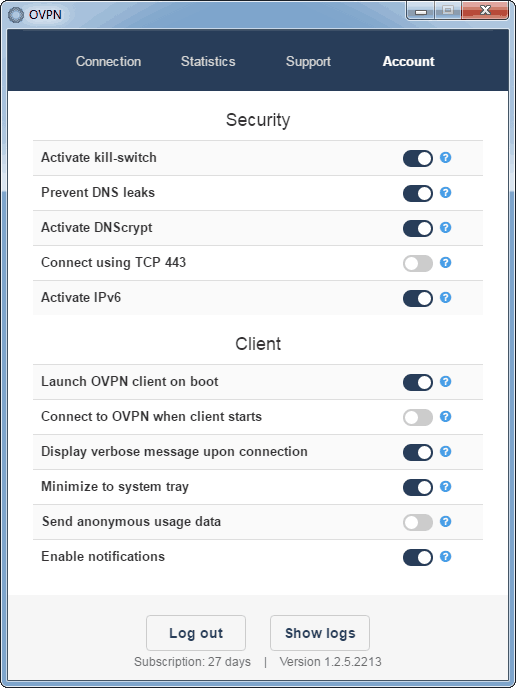Open the Show logs button
The height and width of the screenshot is (688, 516).
pos(320,633)
